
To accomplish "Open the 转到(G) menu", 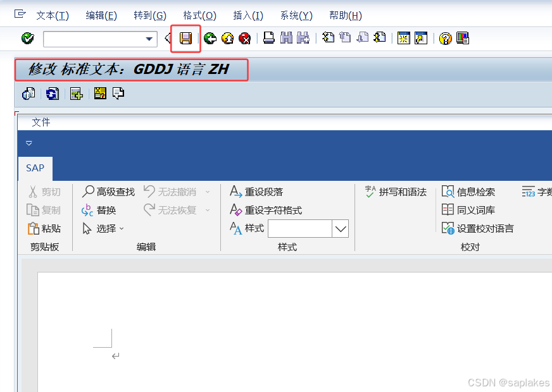I will click(x=150, y=15).
